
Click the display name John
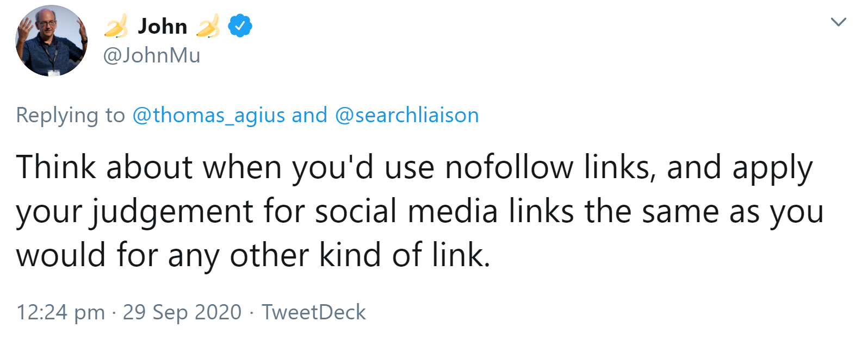(x=162, y=25)
